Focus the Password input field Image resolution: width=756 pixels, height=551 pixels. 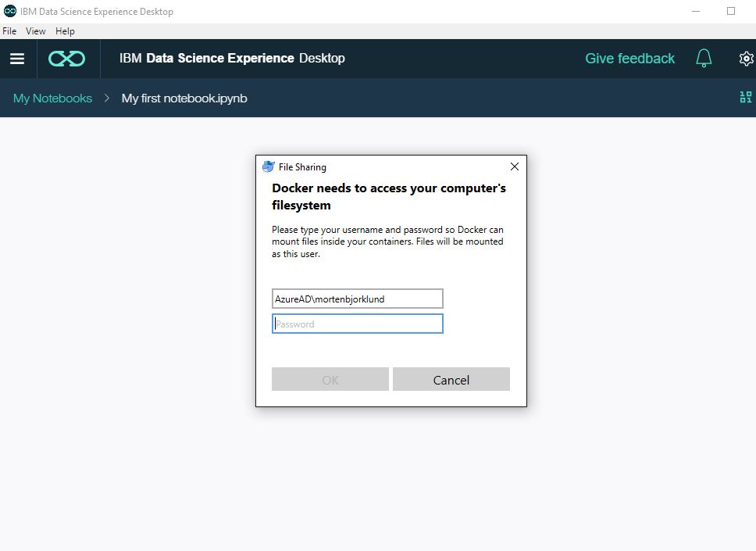[357, 323]
